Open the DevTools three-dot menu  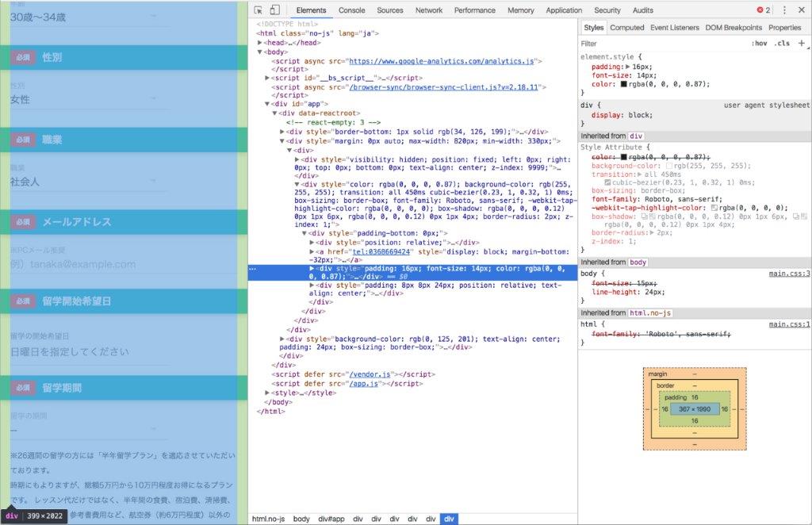784,10
